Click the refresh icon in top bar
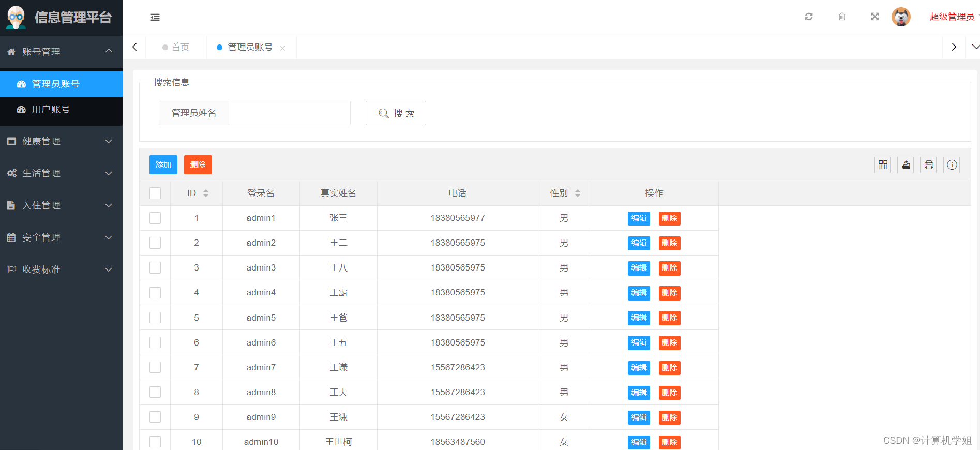This screenshot has height=450, width=980. 809,17
